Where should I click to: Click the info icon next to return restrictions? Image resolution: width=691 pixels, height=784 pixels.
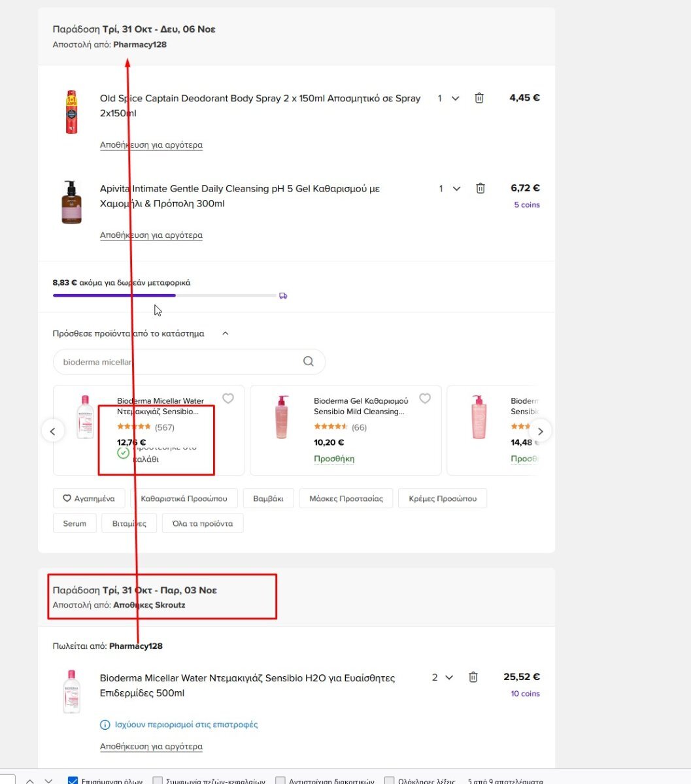pos(105,725)
